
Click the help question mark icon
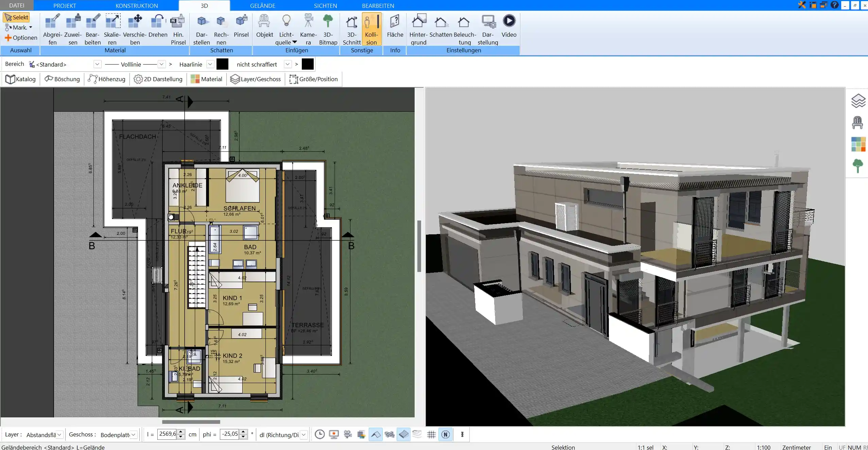pos(834,5)
